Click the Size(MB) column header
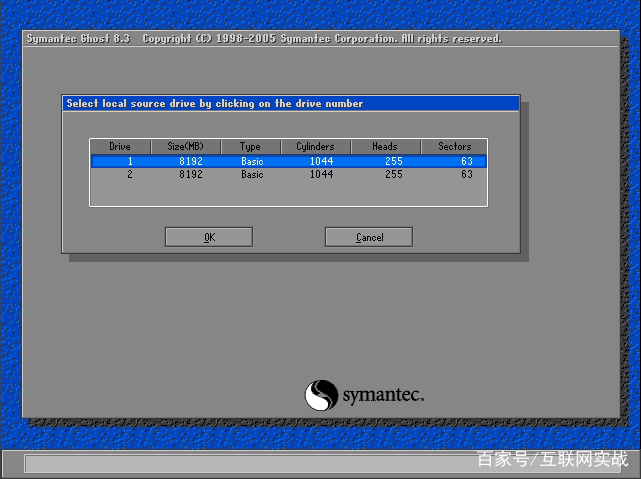 pos(186,146)
